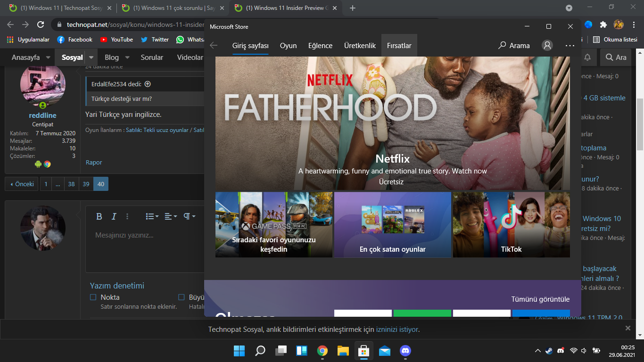Image resolution: width=644 pixels, height=362 pixels.
Task: Click the Arama search button in Microsoft Store
Action: tap(514, 46)
